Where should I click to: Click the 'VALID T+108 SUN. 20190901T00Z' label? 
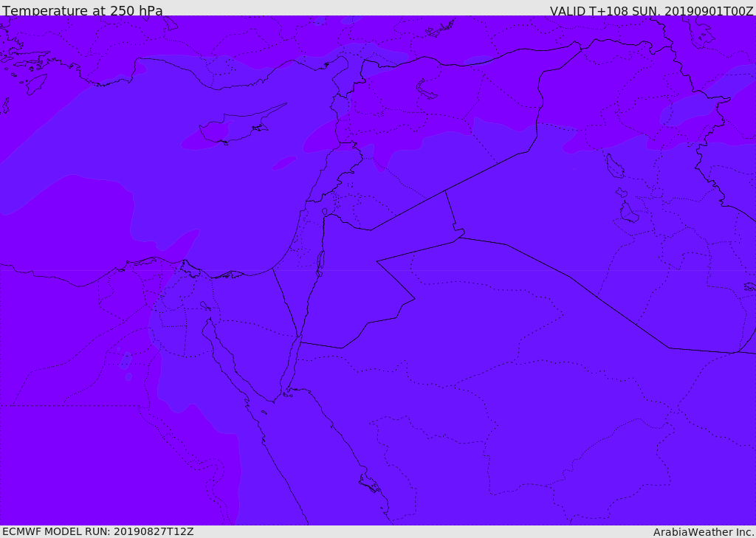(651, 10)
